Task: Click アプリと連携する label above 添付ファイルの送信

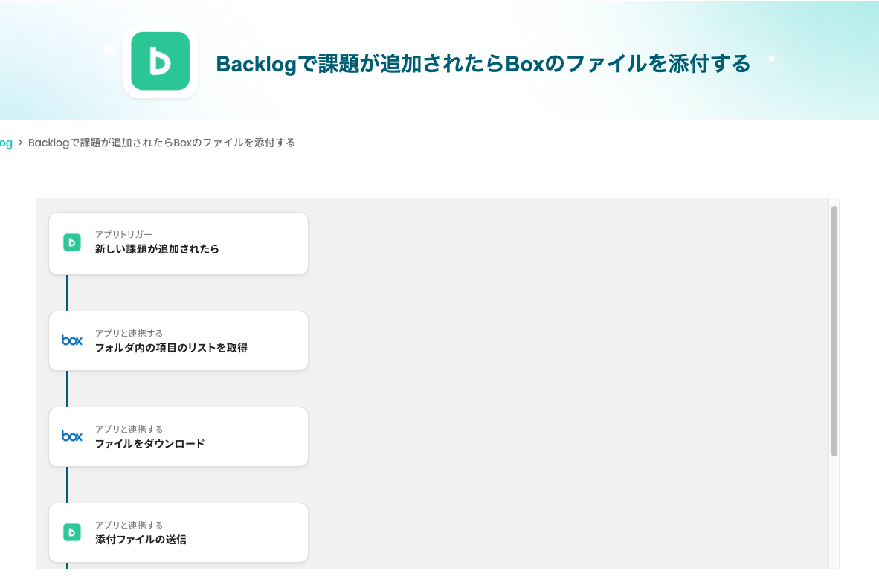Action: (129, 525)
